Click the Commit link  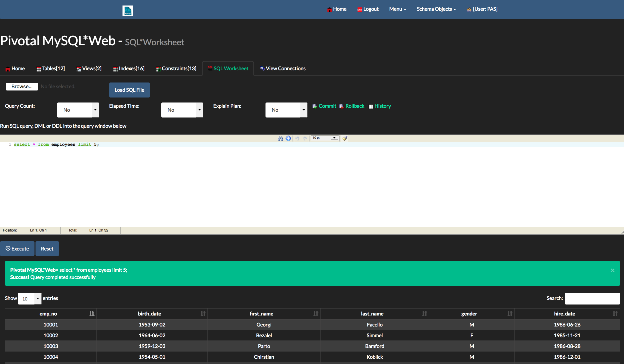click(x=327, y=106)
